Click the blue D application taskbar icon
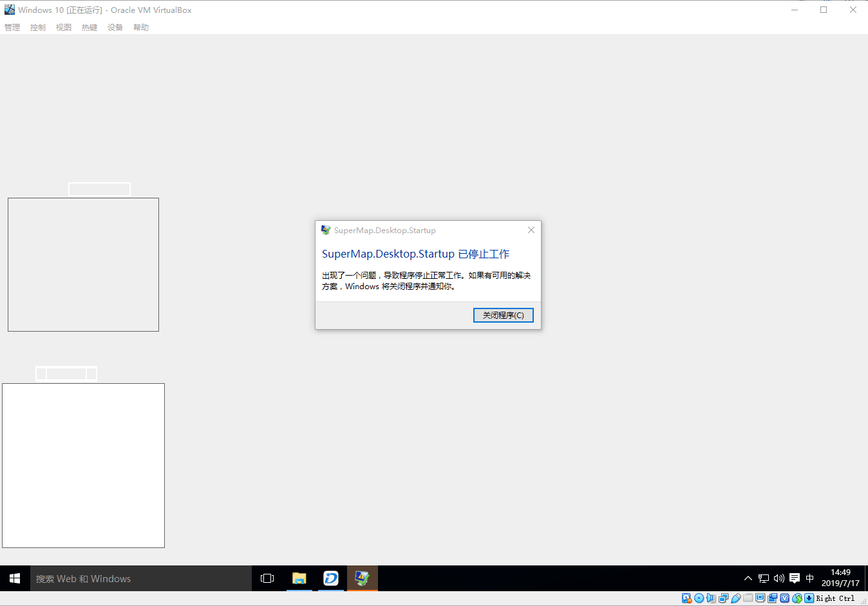The image size is (868, 606). (x=331, y=578)
